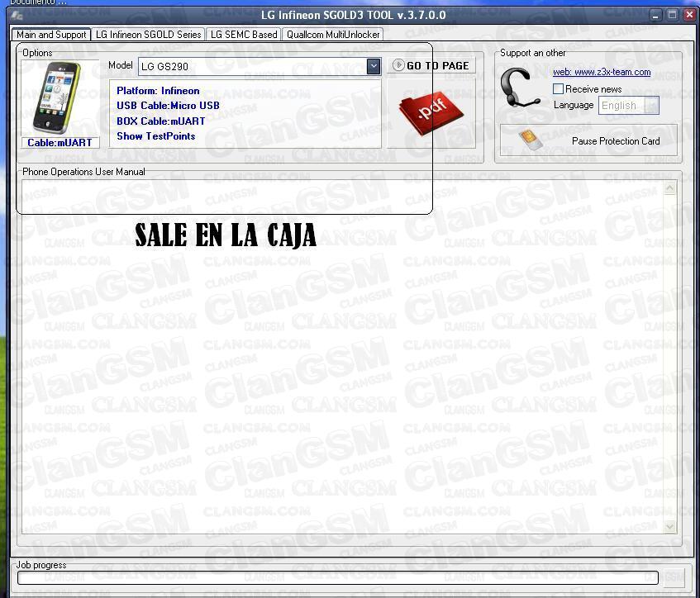Click the play arrow icon on GO TO PAGE
The image size is (700, 598).
pos(398,65)
